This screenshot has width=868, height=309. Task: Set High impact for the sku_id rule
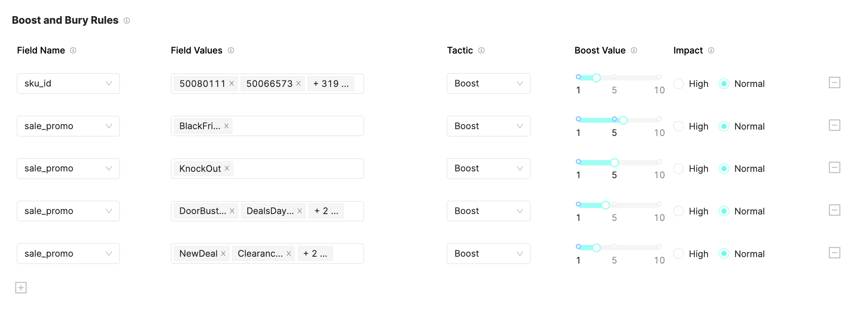pyautogui.click(x=679, y=84)
